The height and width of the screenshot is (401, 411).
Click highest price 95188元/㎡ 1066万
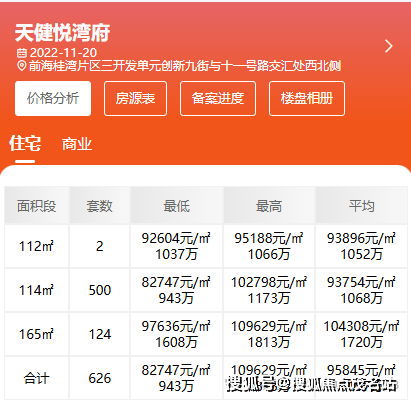coord(269,246)
